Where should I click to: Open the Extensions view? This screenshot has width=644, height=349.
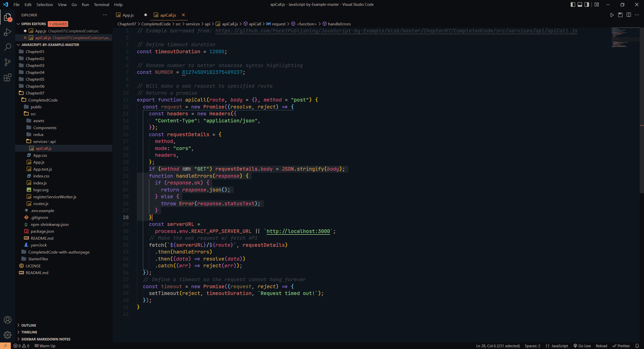[8, 77]
